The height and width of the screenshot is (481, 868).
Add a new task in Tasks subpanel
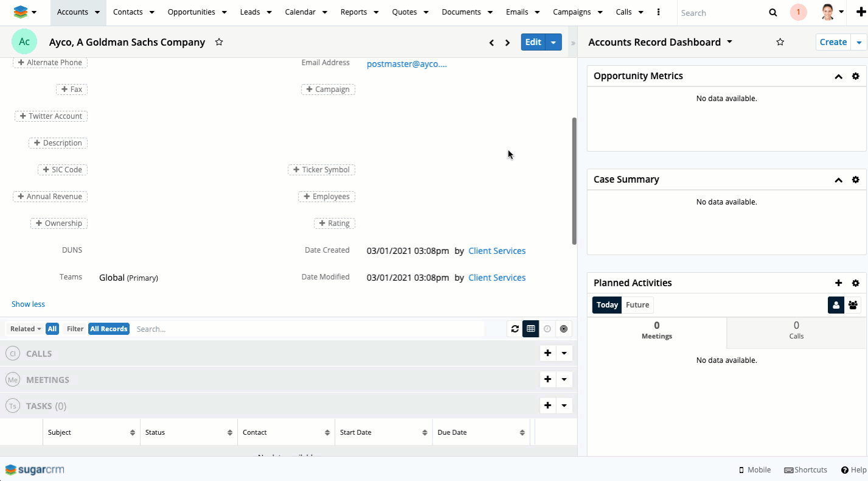tap(548, 406)
